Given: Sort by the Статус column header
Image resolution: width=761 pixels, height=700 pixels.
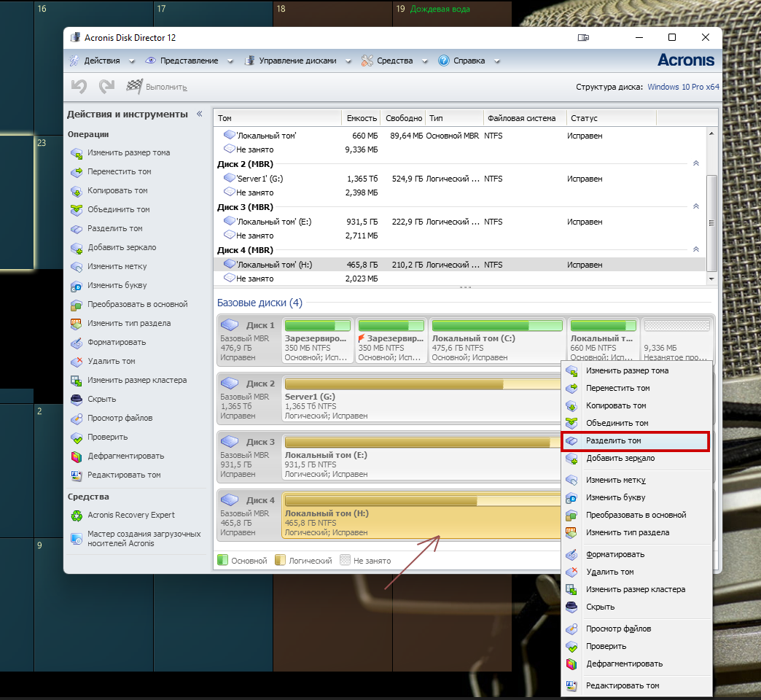Looking at the screenshot, I should pyautogui.click(x=611, y=118).
